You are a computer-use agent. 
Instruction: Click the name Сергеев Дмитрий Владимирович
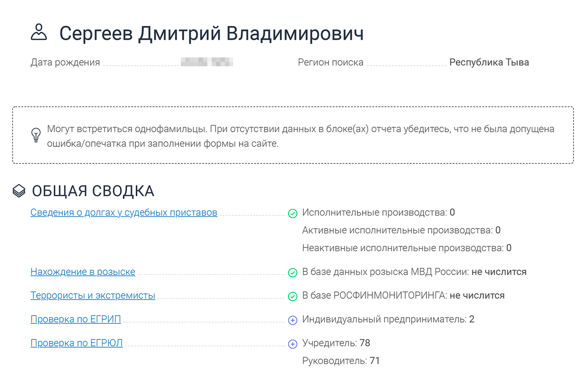pos(212,33)
